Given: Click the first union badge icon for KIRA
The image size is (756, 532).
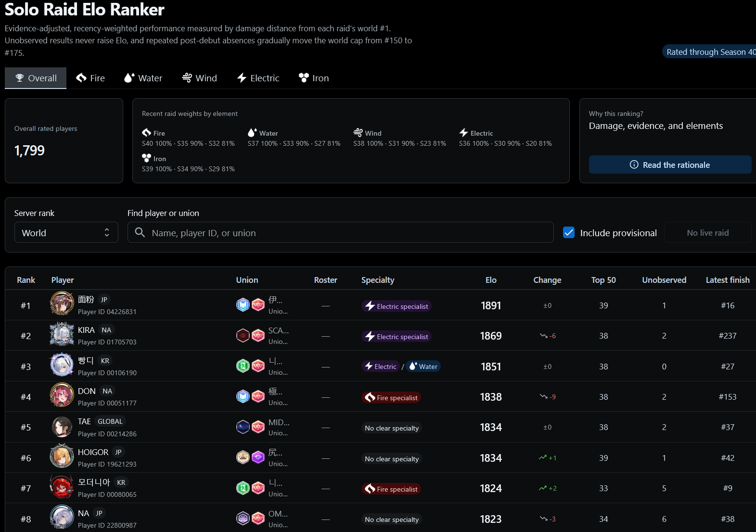Looking at the screenshot, I should tap(243, 335).
